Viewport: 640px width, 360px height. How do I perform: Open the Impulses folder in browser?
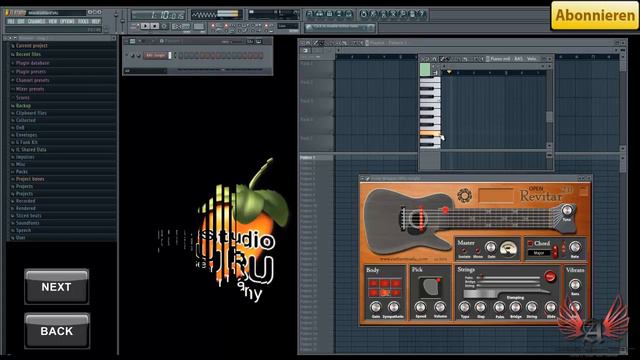[25, 157]
